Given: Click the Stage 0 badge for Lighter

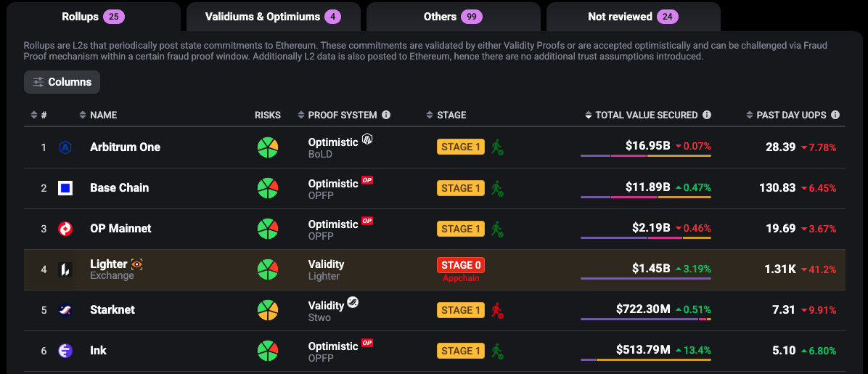Looking at the screenshot, I should pos(460,265).
